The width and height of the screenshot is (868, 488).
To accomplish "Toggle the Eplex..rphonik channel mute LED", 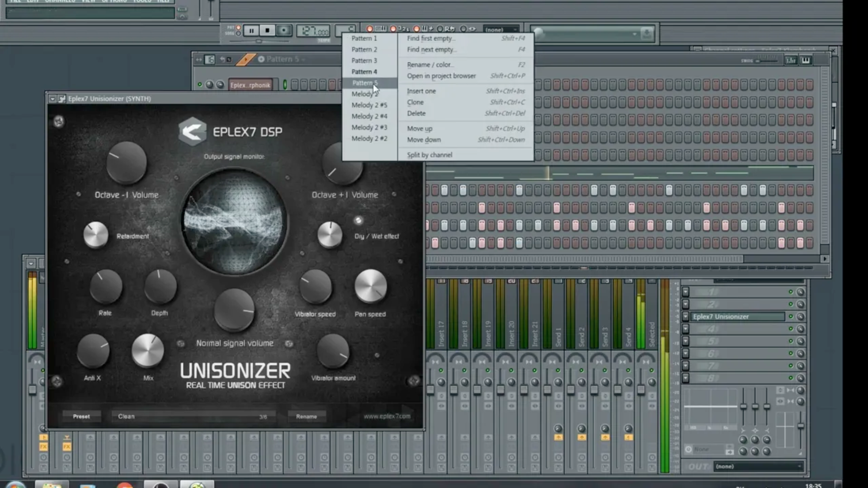I will [x=199, y=84].
